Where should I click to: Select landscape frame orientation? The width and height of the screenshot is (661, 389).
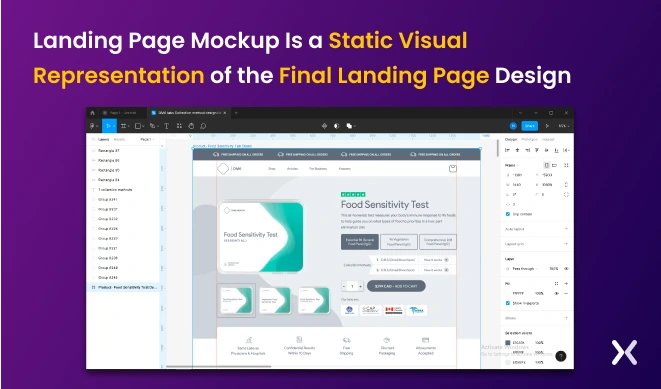tap(555, 165)
